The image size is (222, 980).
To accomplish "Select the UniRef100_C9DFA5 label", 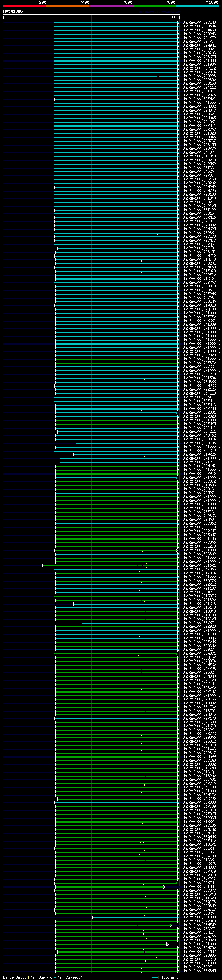I will (x=199, y=443).
